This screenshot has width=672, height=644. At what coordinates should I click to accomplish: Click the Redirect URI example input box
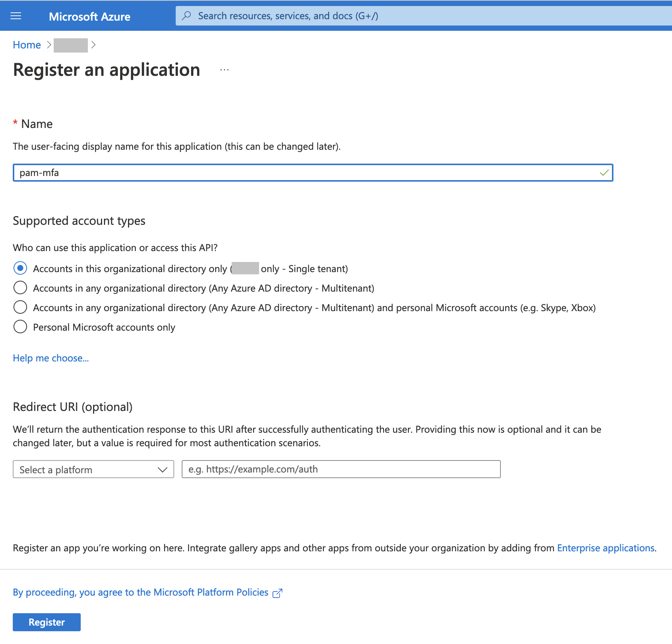point(341,469)
